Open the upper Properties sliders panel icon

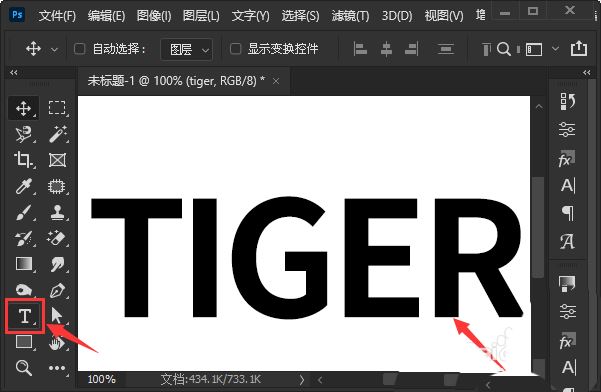(567, 130)
